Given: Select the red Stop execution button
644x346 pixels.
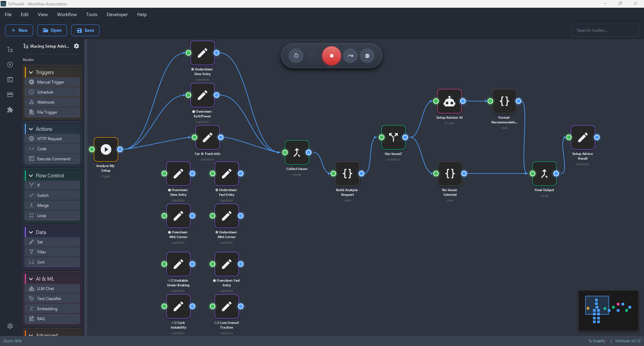Looking at the screenshot, I should point(331,56).
